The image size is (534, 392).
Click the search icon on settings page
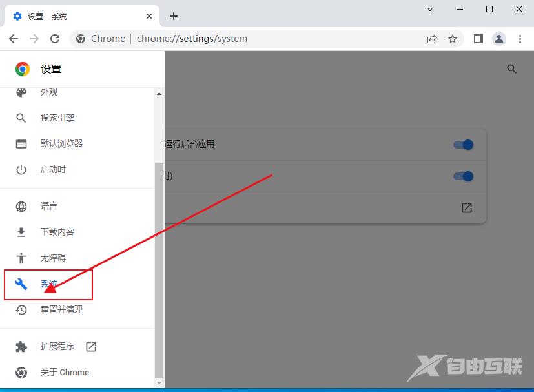point(511,68)
